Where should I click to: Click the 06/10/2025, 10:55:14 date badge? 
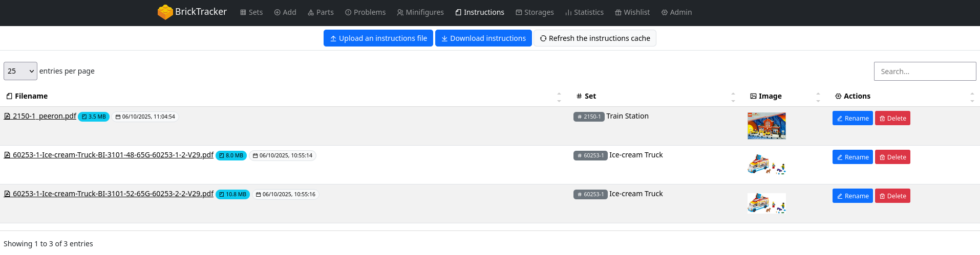pos(283,155)
